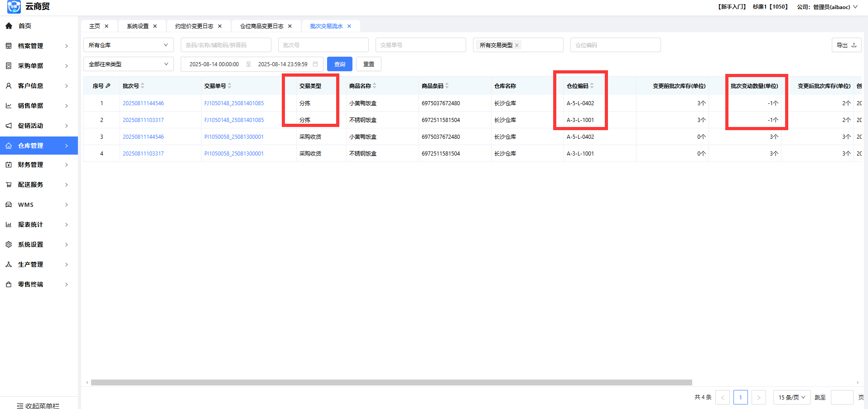Click the calendar icon in date range field
868x409 pixels.
point(315,64)
